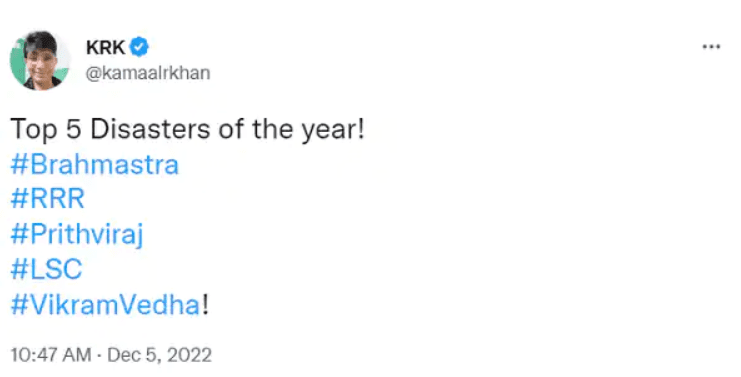Click the blue verified badge beside KRK
Screen dimensions: 741x377
pos(139,47)
